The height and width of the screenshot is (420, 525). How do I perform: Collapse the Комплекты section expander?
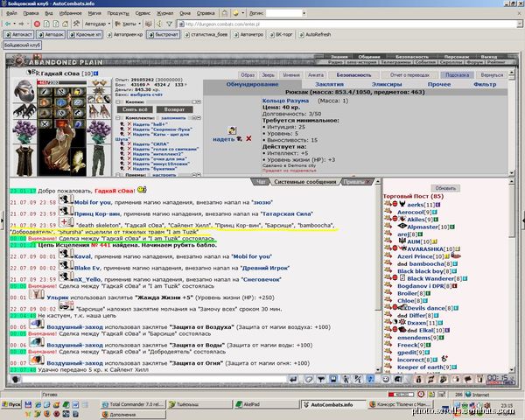coord(118,118)
